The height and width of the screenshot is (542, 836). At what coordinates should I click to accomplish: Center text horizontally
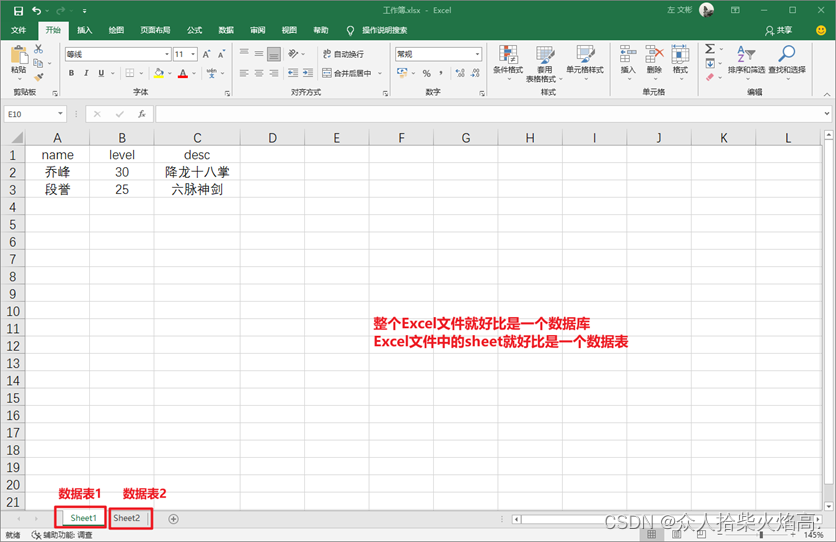(x=259, y=73)
